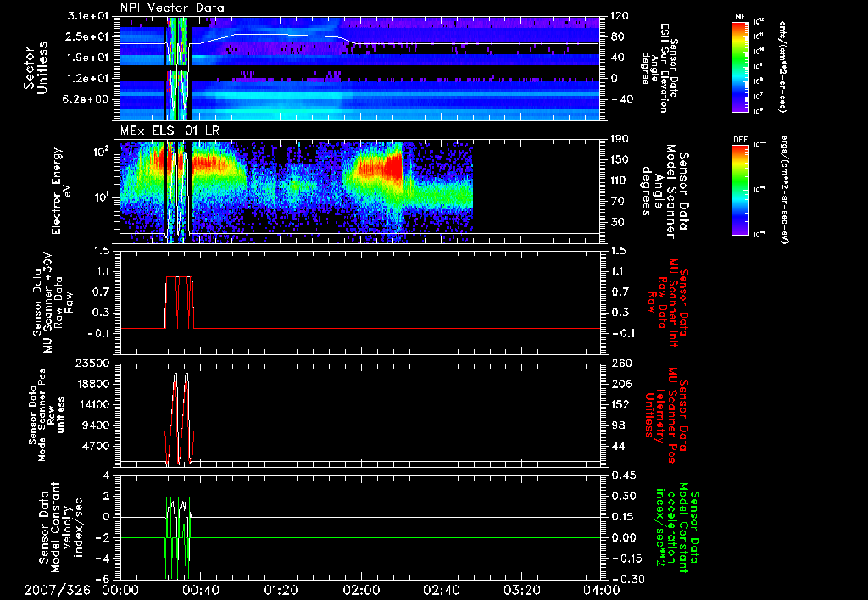Click the green 'Model Constant acceleration' label

click(676, 527)
